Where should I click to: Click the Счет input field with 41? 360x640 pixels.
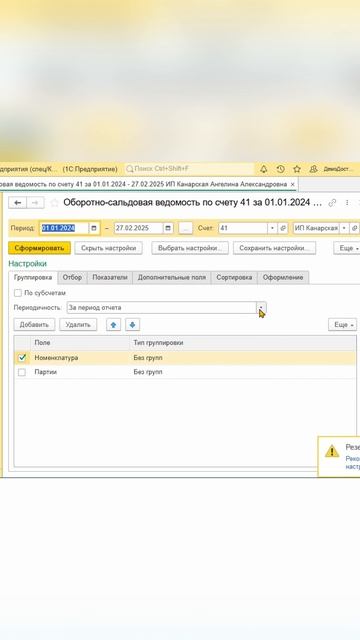(243, 228)
